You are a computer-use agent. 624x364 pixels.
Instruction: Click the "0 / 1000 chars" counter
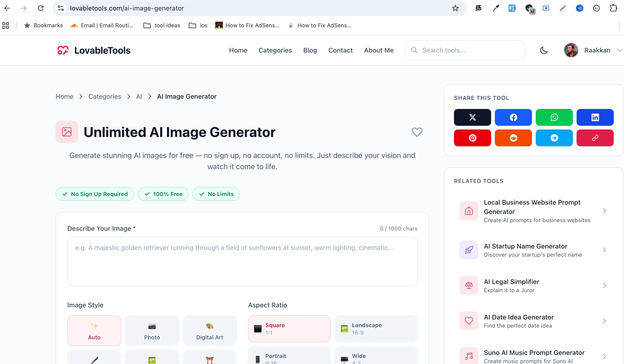pos(398,228)
